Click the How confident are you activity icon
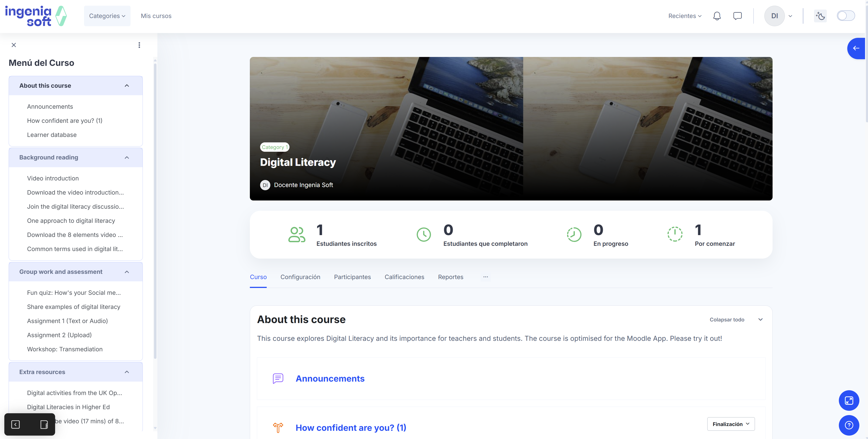The height and width of the screenshot is (439, 868). (278, 427)
